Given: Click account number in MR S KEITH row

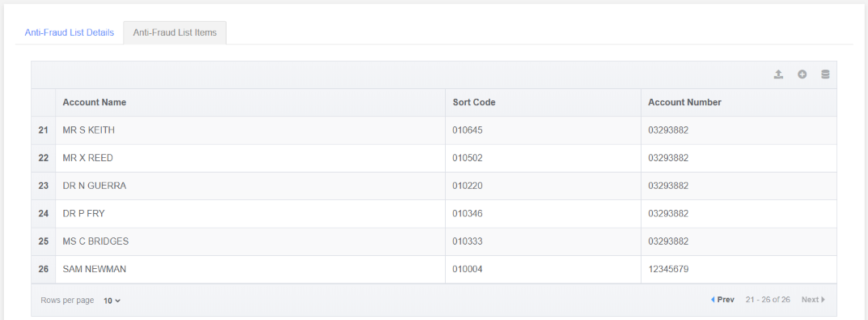Looking at the screenshot, I should pos(668,130).
